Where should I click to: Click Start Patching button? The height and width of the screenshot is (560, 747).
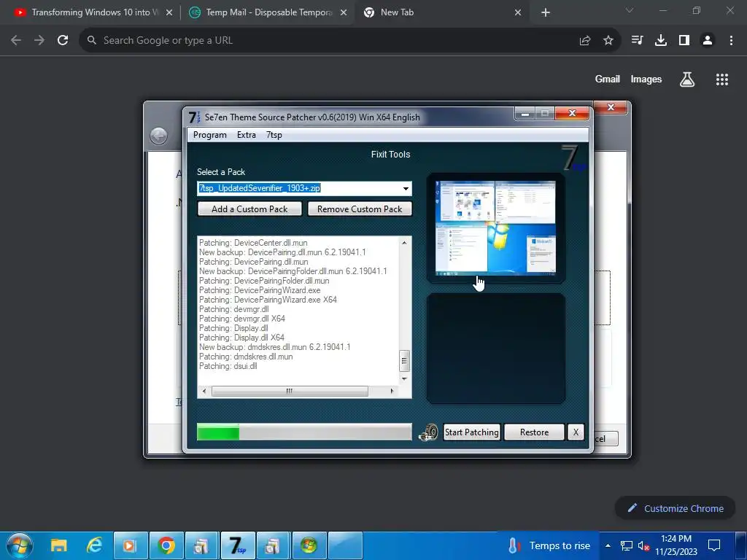[472, 432]
